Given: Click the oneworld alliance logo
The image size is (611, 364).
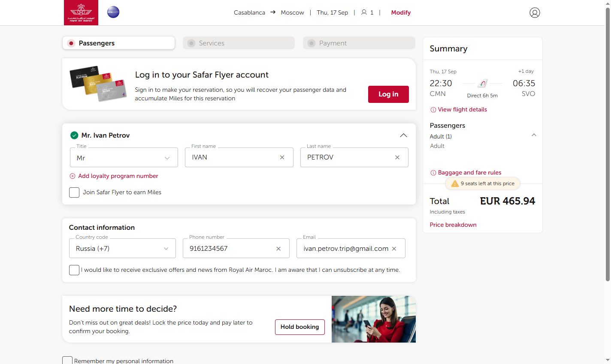Looking at the screenshot, I should click(113, 12).
